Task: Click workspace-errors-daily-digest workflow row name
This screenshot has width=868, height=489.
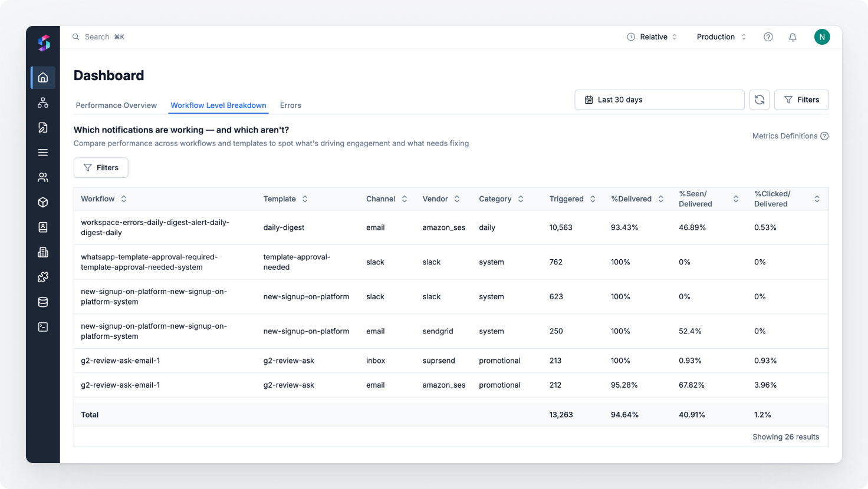Action: (155, 227)
